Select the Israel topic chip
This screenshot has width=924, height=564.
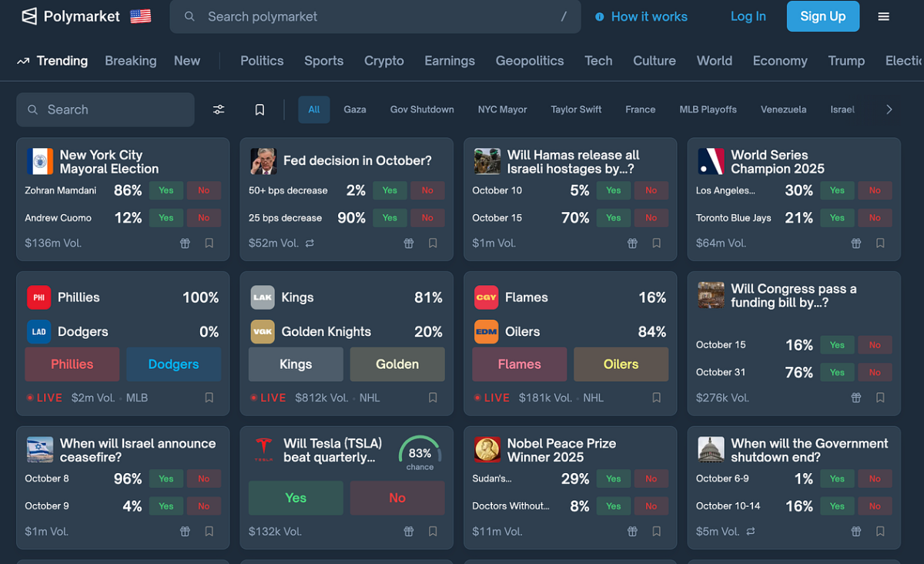point(842,109)
